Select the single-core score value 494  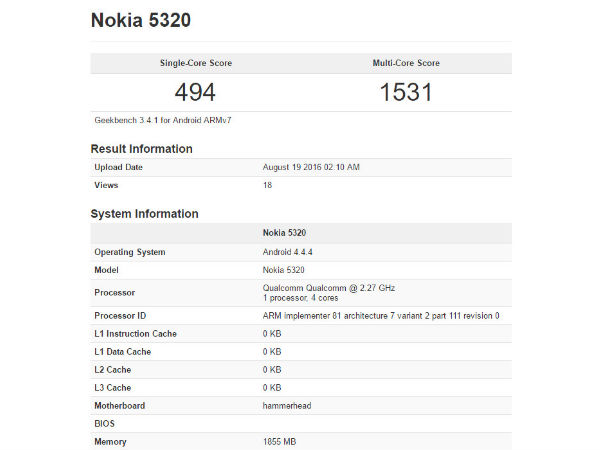tap(195, 92)
